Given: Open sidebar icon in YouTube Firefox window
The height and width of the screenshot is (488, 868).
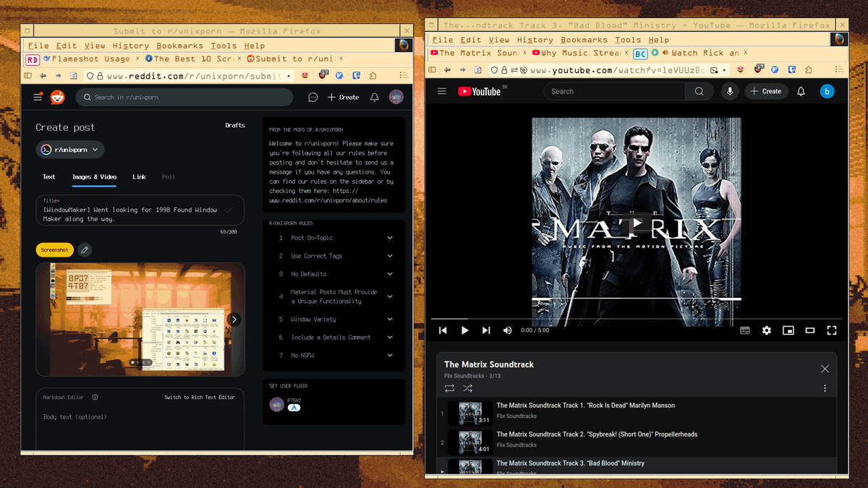Looking at the screenshot, I should tap(432, 70).
